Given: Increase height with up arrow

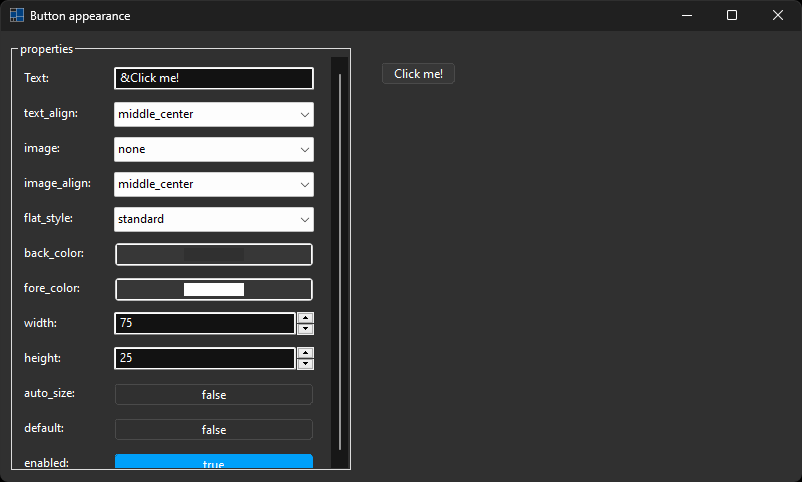Looking at the screenshot, I should [x=306, y=353].
